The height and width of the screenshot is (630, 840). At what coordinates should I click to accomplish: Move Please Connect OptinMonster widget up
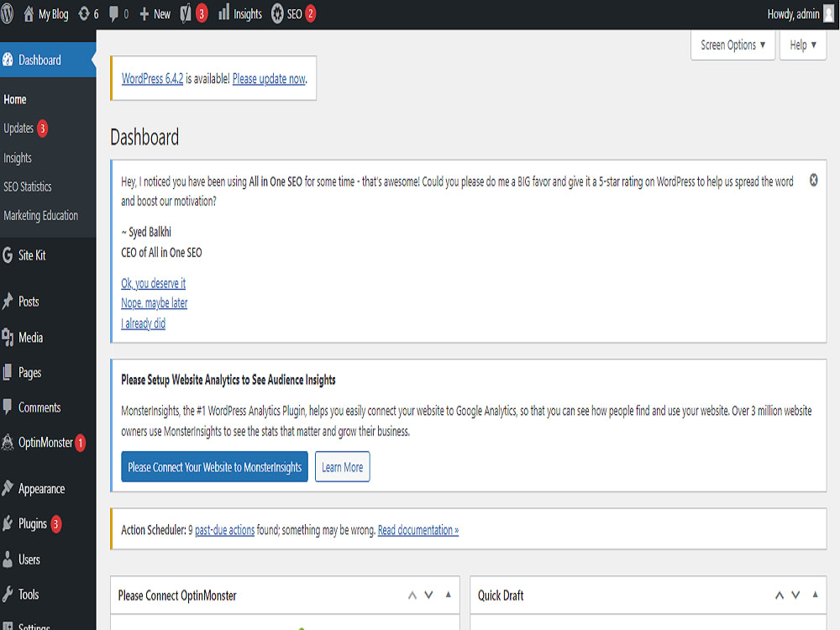pyautogui.click(x=412, y=596)
